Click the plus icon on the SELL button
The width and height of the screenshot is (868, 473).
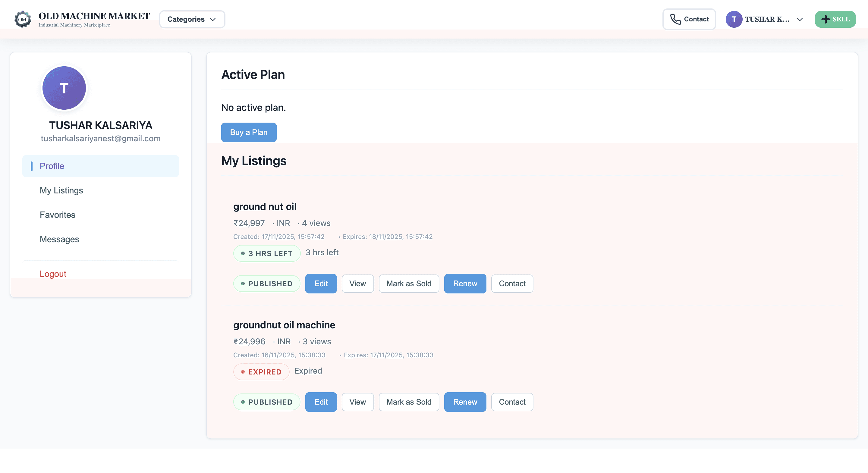coord(826,19)
